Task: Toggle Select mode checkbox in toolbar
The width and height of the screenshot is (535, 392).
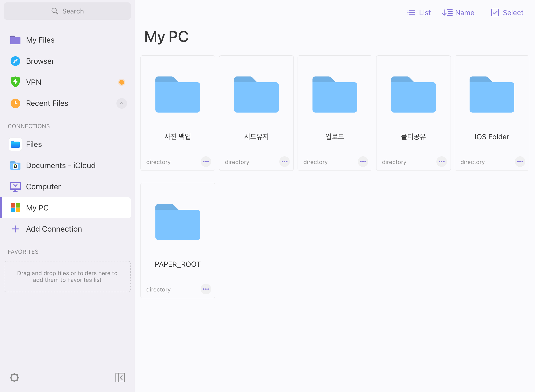Action: coord(507,13)
